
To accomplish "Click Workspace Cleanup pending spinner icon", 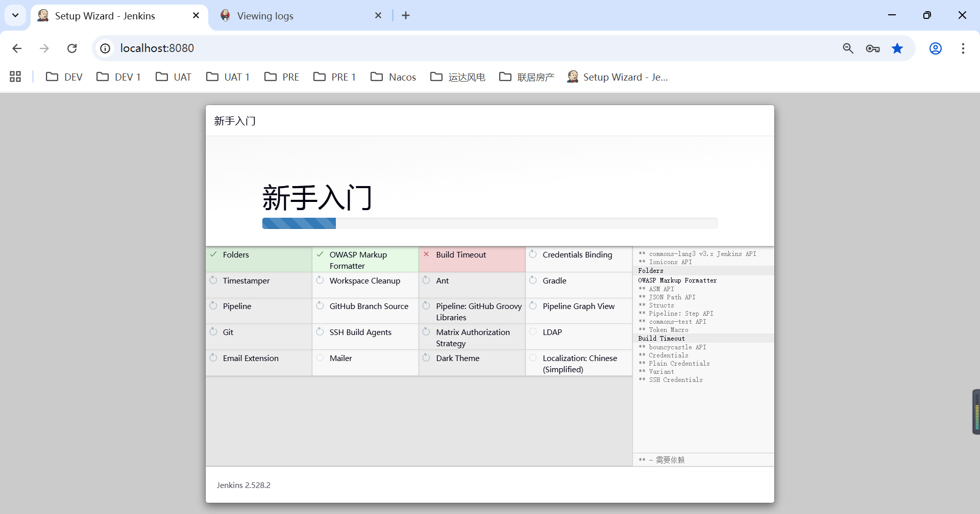I will [x=320, y=280].
